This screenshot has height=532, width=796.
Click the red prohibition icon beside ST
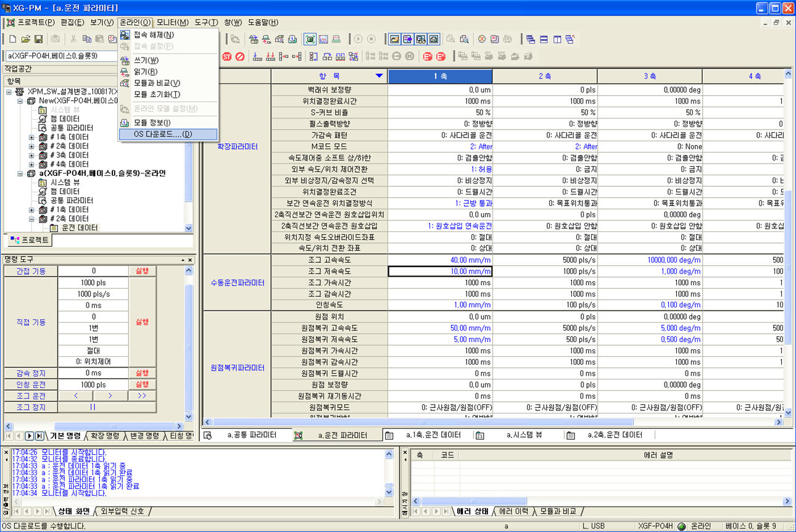point(240,56)
